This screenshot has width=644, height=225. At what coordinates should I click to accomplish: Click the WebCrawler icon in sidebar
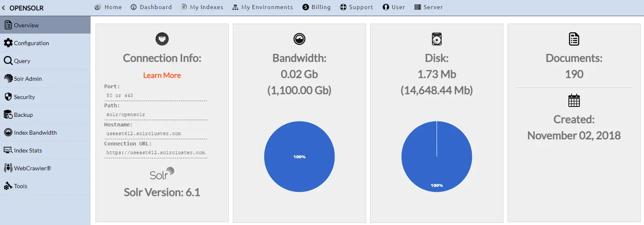click(x=8, y=168)
